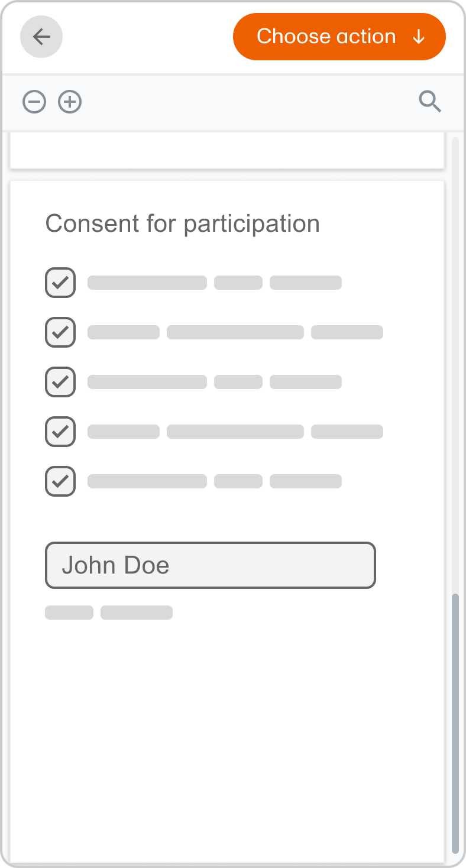
Task: Click the down arrow inside Choose action
Action: pos(419,37)
